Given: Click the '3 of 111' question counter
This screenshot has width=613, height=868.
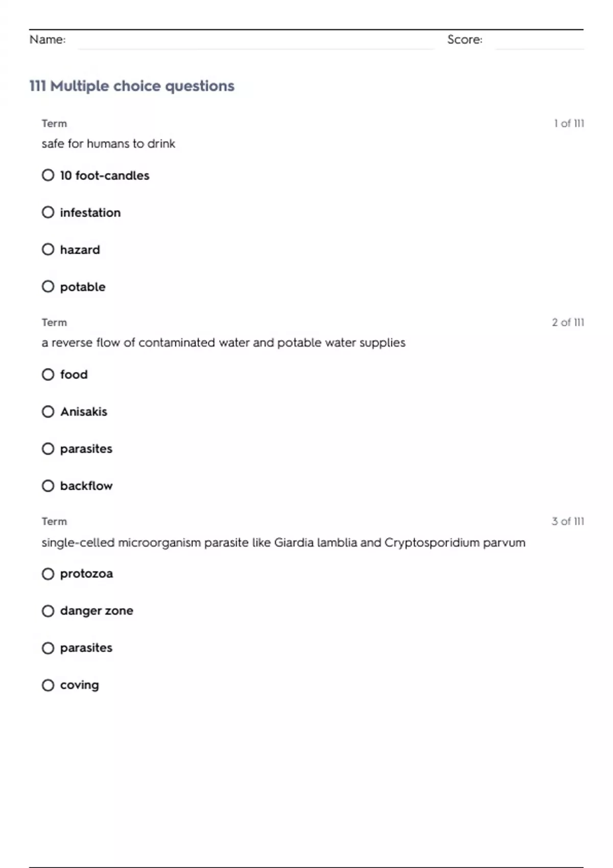Looking at the screenshot, I should click(568, 521).
